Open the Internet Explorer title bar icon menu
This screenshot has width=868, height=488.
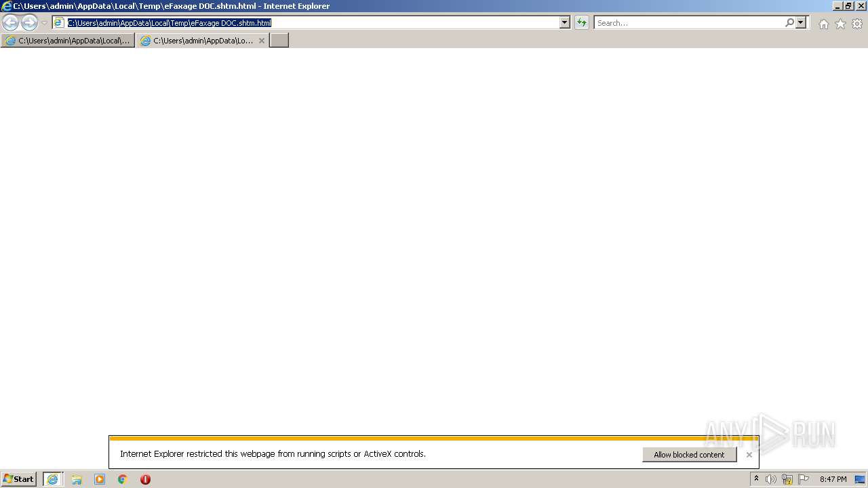pyautogui.click(x=7, y=6)
